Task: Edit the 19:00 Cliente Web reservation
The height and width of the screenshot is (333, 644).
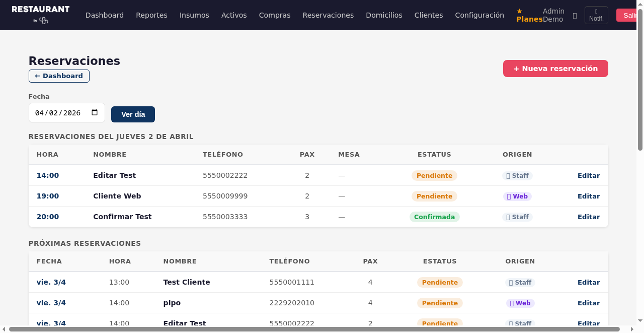Action: point(588,196)
